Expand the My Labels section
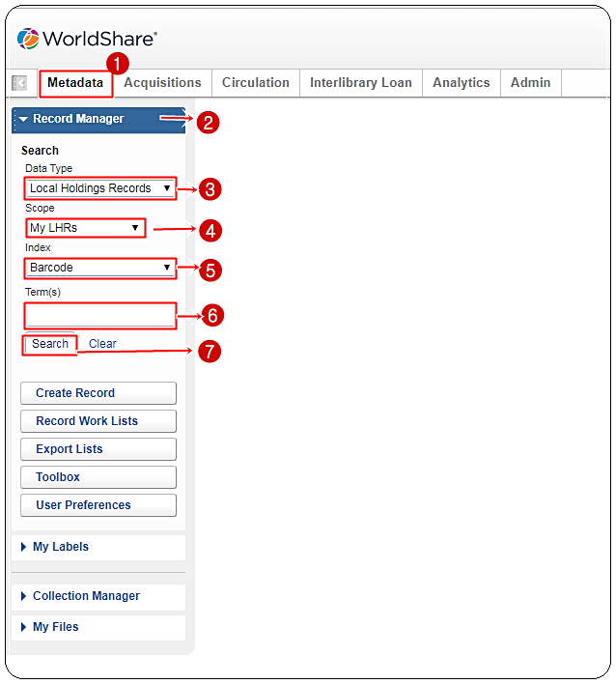 click(98, 547)
